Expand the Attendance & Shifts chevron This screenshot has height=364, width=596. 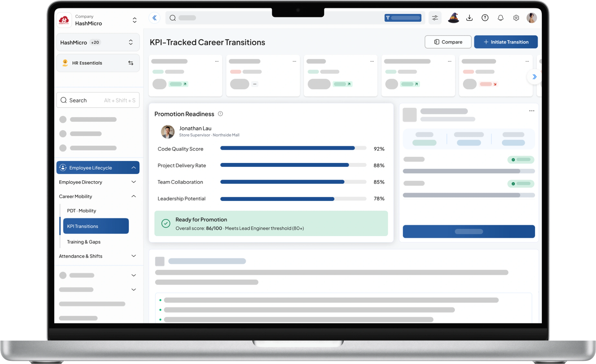tap(133, 256)
